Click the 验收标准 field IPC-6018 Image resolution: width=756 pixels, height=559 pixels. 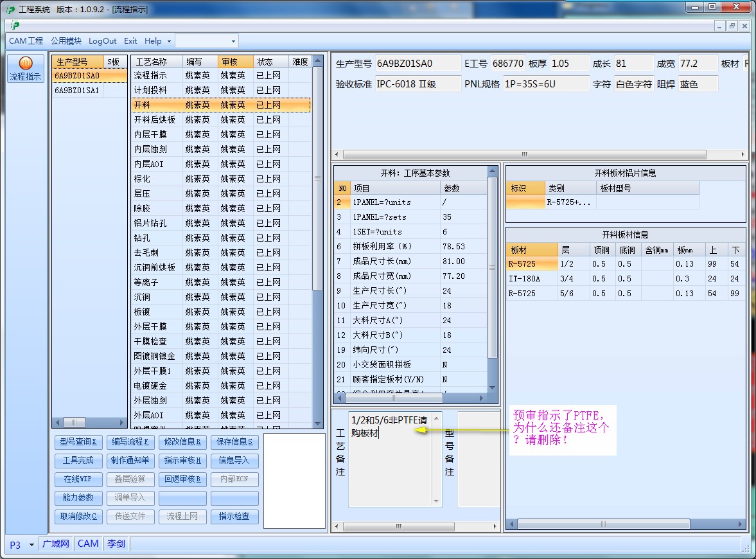tap(418, 84)
